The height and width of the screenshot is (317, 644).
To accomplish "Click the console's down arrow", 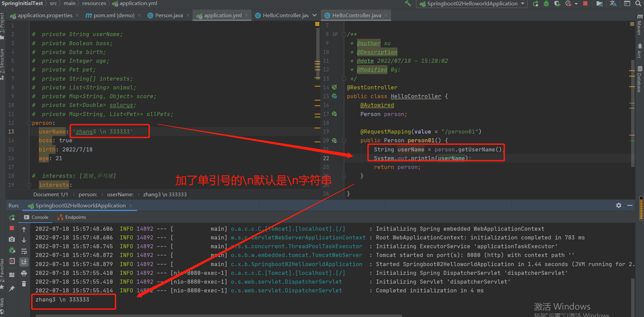I will click(24, 240).
